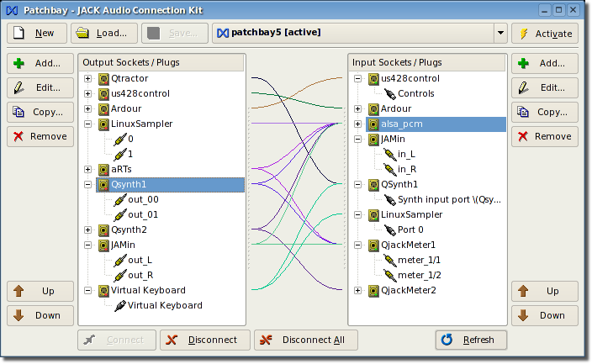592x364 pixels.
Task: Click the QjackMeter2 socket icon
Action: [373, 290]
